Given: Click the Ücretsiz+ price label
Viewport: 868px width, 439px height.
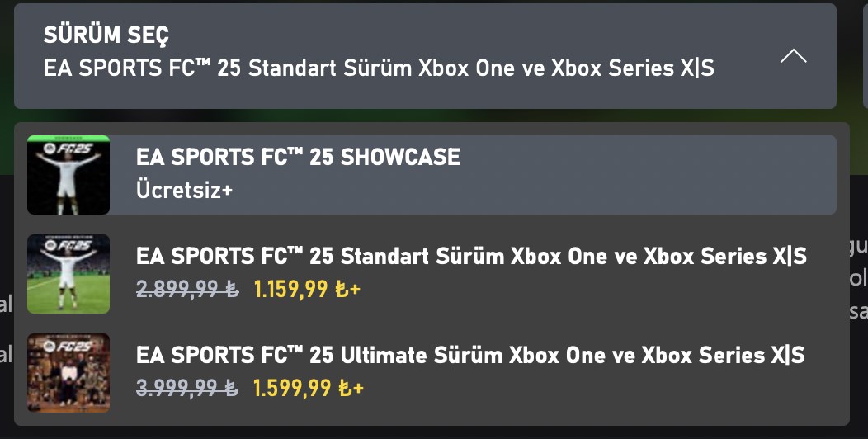Looking at the screenshot, I should coord(184,190).
